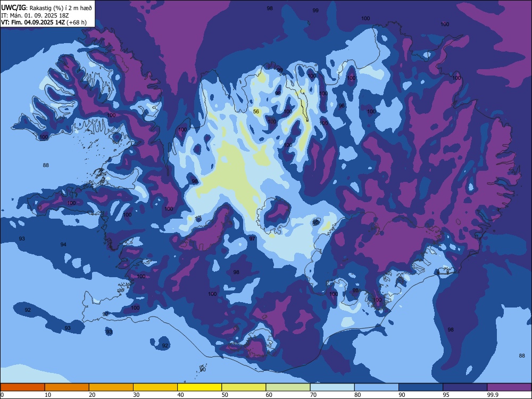
Task: Choose the dark blue 90–95 legend swatch
Action: [421, 387]
